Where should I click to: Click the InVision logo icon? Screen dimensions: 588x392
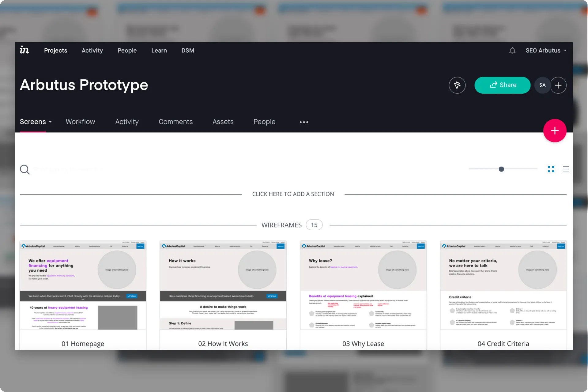pyautogui.click(x=24, y=50)
